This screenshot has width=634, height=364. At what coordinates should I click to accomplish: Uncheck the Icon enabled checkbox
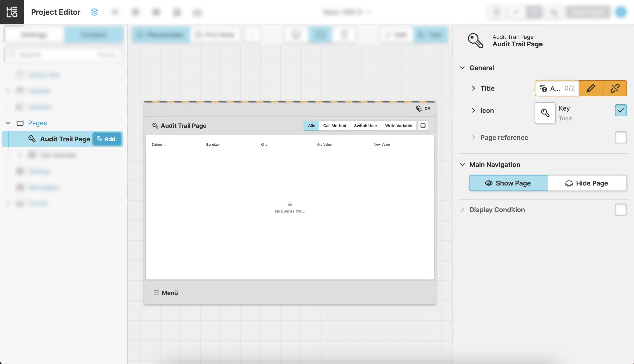pos(621,110)
